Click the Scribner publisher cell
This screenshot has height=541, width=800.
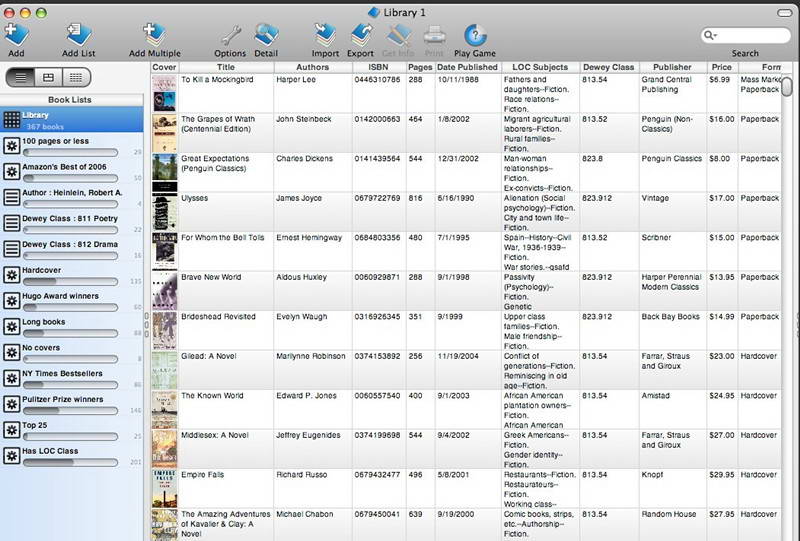(x=656, y=238)
